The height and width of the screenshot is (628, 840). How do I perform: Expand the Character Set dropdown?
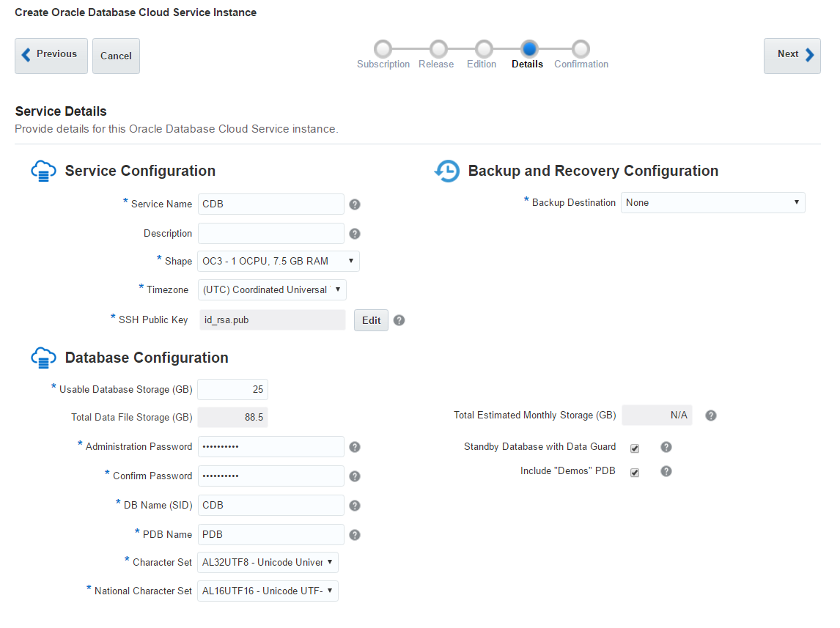tap(268, 562)
